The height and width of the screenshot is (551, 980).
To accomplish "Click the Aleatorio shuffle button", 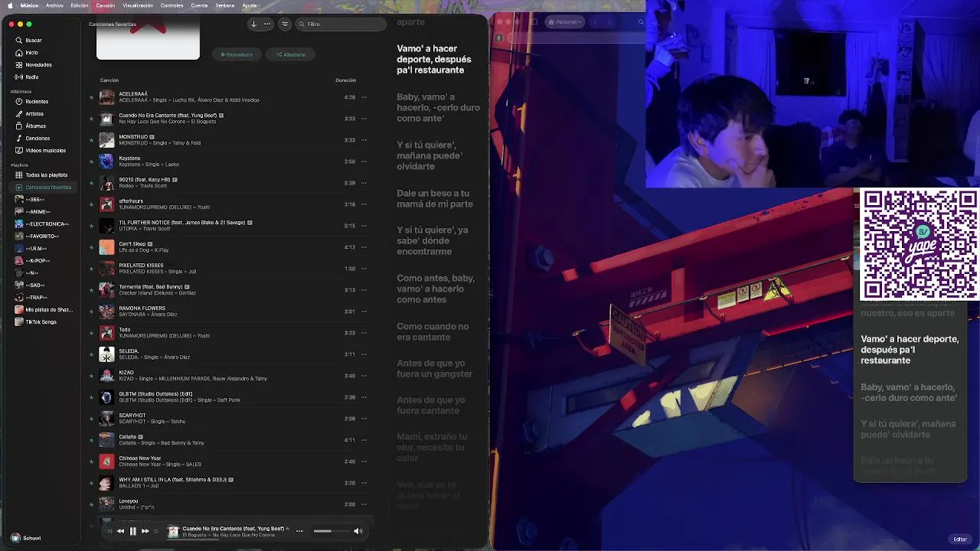I will click(290, 54).
